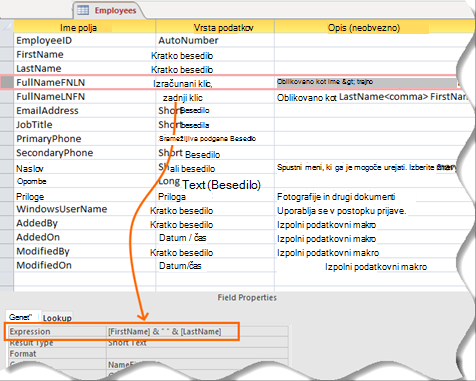
Task: Open the data type cell of EmailAddress
Action: (215, 111)
